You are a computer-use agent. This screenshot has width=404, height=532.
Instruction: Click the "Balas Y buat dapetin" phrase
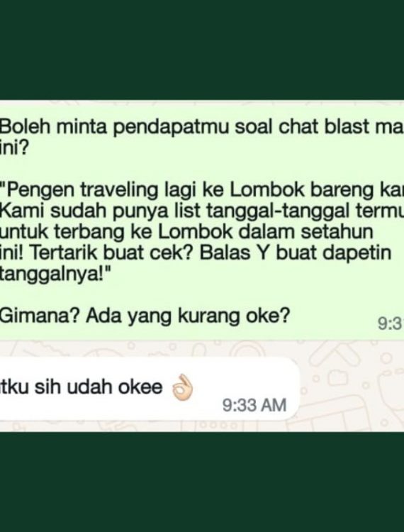(296, 253)
